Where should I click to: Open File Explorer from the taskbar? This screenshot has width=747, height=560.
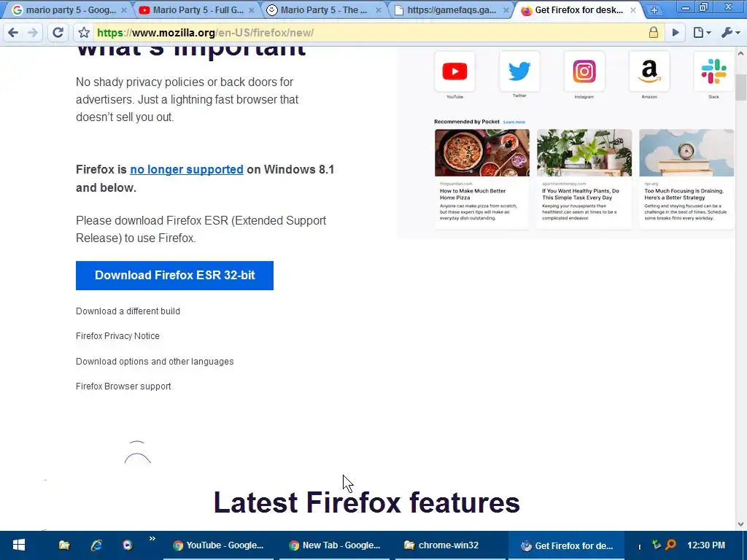point(64,545)
